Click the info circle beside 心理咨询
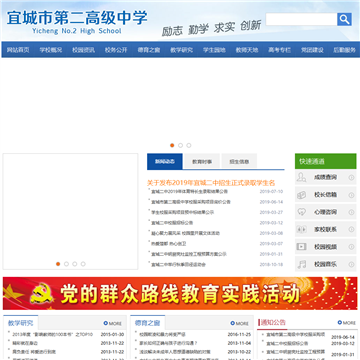Image resolution: width=360 pixels, height=360 pixels. (351, 212)
